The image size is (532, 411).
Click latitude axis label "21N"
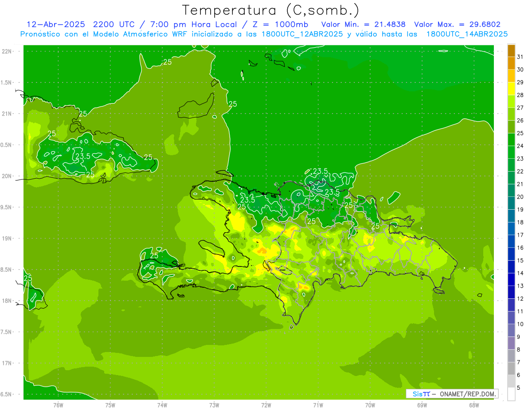7,114
